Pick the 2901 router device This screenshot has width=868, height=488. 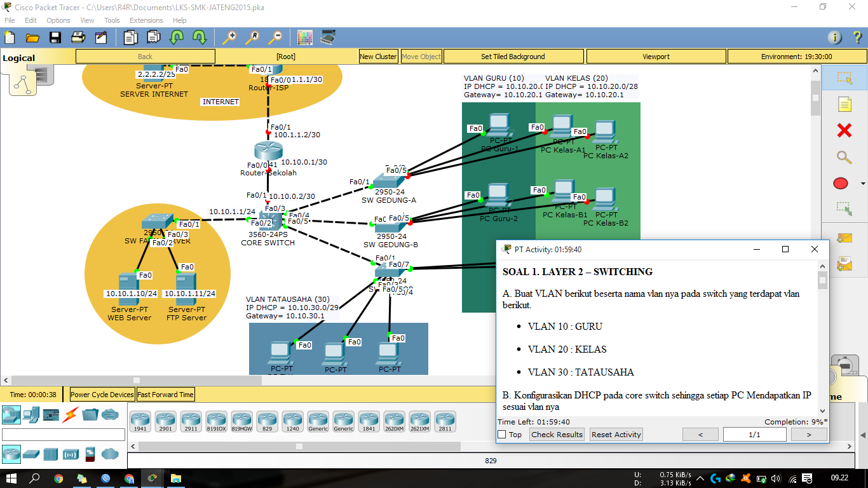[165, 421]
